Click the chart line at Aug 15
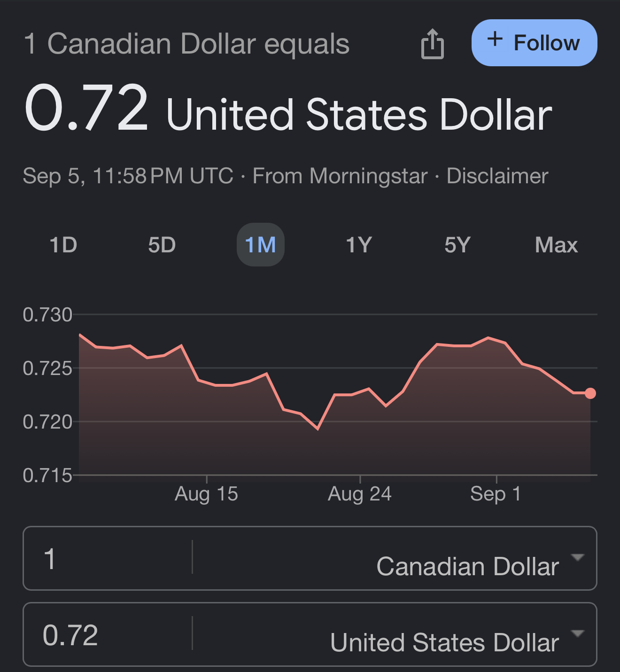The width and height of the screenshot is (620, 672). coord(207,383)
